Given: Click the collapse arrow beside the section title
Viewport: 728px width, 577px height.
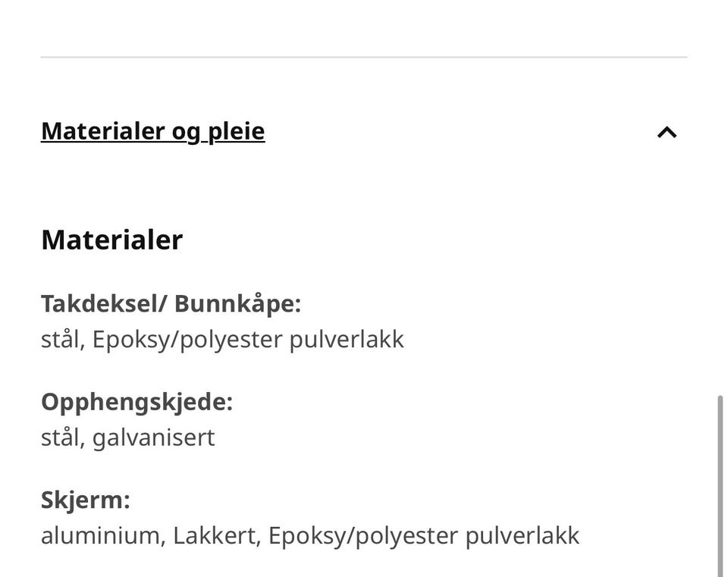Looking at the screenshot, I should 667,131.
